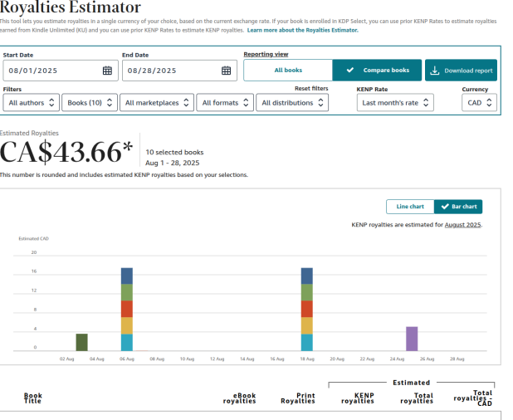Open Learn more about the Royalties Estimator
The width and height of the screenshot is (513, 420).
(303, 30)
